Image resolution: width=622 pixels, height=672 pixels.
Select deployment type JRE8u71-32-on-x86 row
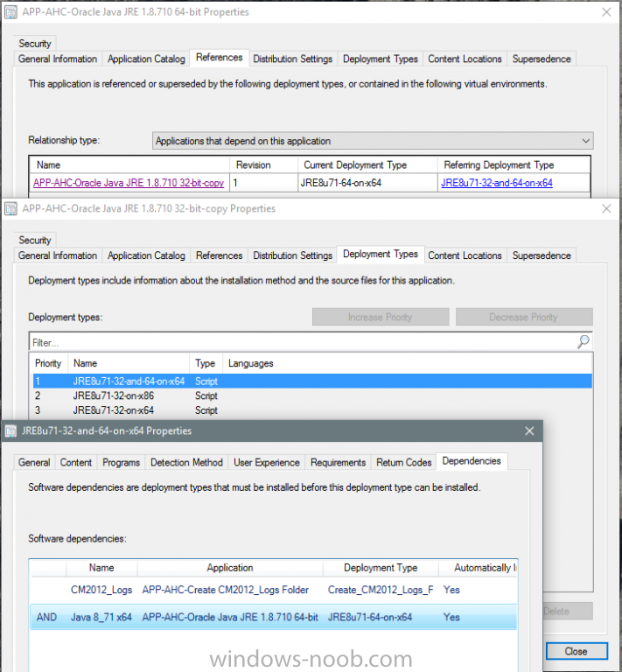click(x=312, y=395)
